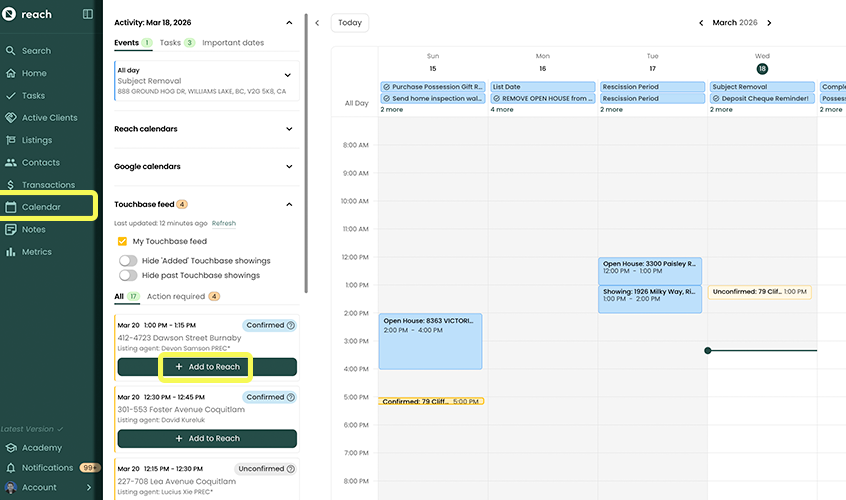
Task: Click the Tasks checkmark icon
Action: coord(10,96)
